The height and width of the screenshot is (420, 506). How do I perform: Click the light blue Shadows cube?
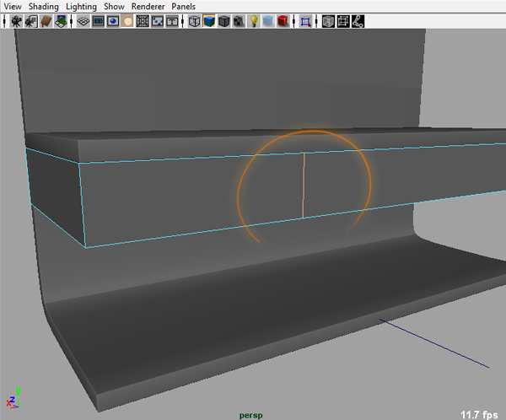pos(268,21)
